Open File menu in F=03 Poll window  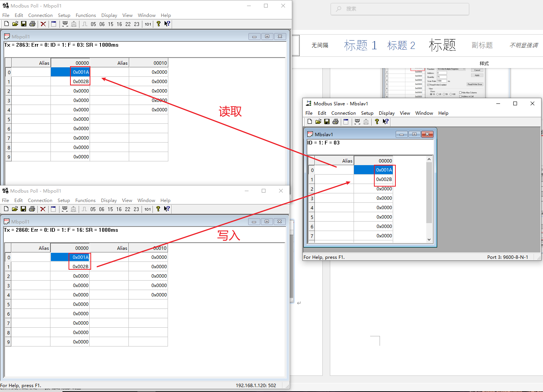tap(6, 15)
